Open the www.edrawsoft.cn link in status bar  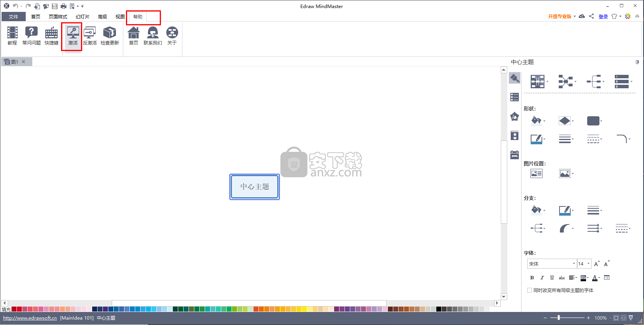point(30,318)
